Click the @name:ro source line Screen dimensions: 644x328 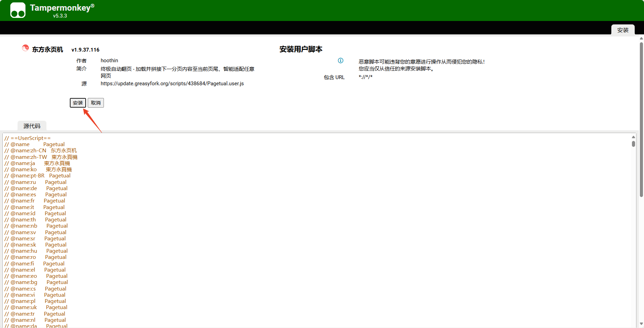click(x=35, y=257)
